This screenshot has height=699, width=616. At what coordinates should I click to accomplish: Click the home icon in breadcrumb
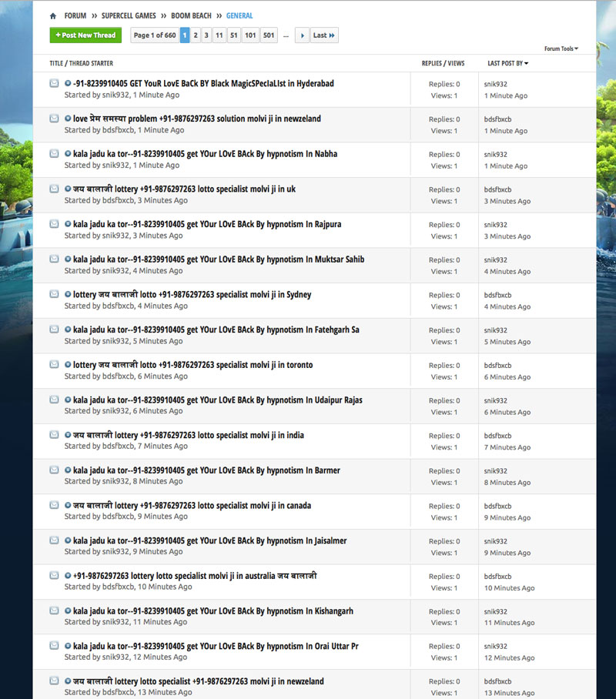click(x=53, y=16)
